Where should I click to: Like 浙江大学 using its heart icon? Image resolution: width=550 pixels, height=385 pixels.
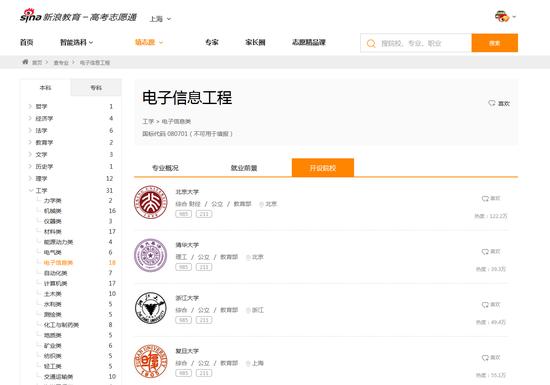click(x=485, y=305)
